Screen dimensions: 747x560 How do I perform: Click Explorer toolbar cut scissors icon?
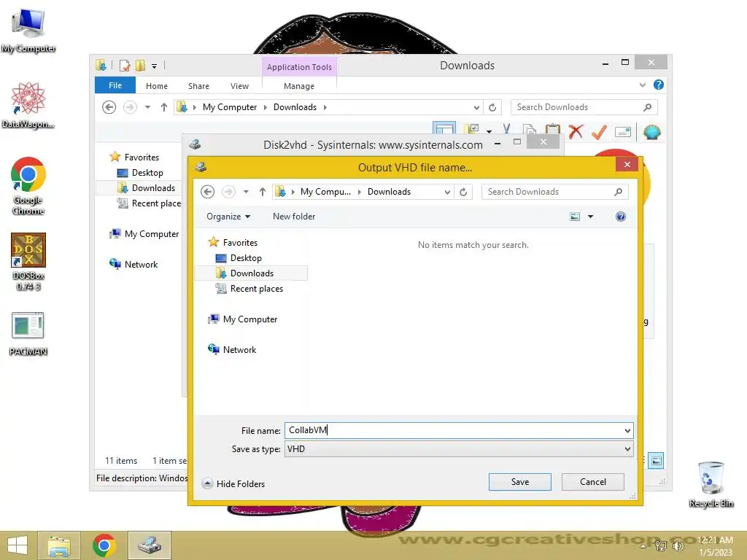(x=506, y=130)
